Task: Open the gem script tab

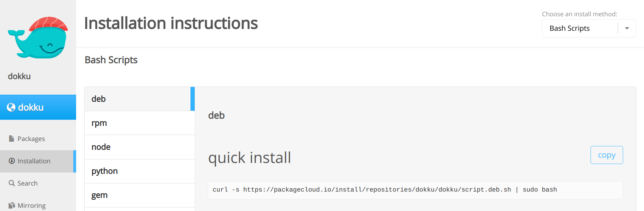Action: [x=139, y=195]
